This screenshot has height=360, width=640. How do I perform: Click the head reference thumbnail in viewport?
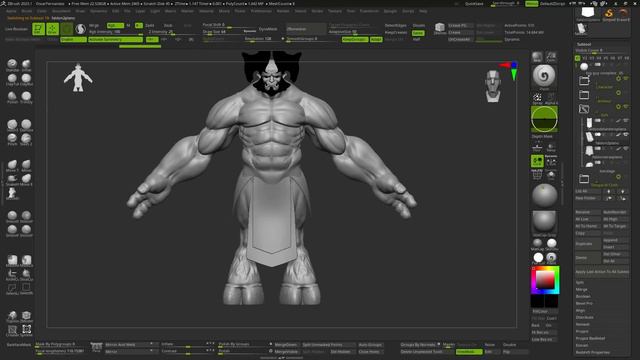[x=493, y=86]
